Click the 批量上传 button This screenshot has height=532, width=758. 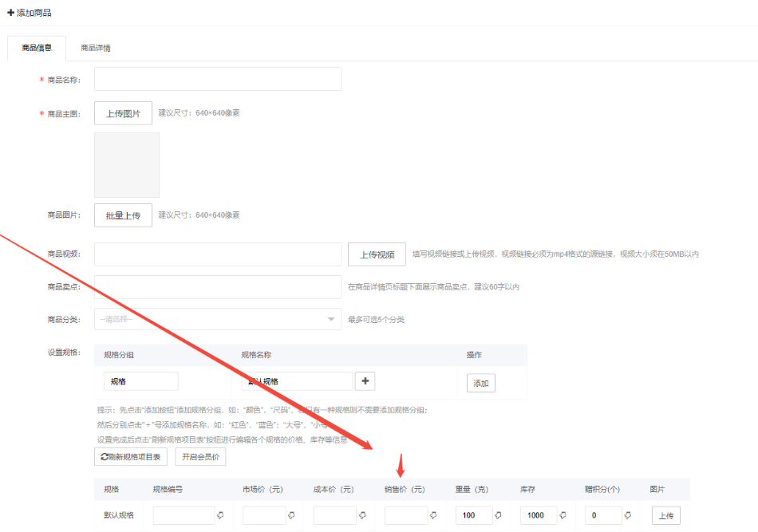[123, 215]
